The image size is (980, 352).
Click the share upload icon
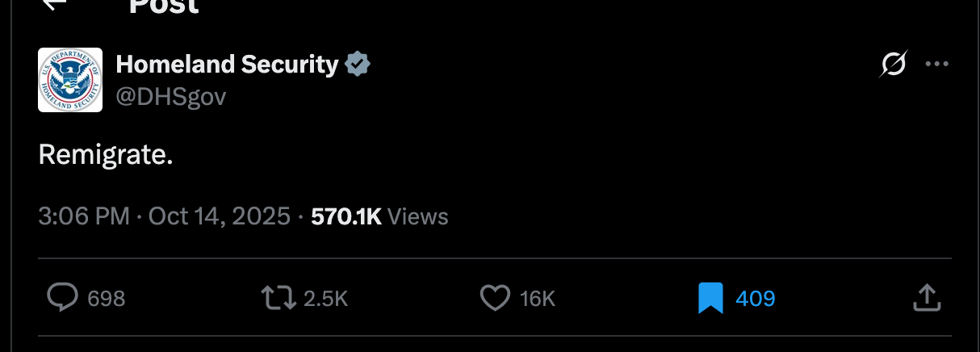(x=928, y=298)
